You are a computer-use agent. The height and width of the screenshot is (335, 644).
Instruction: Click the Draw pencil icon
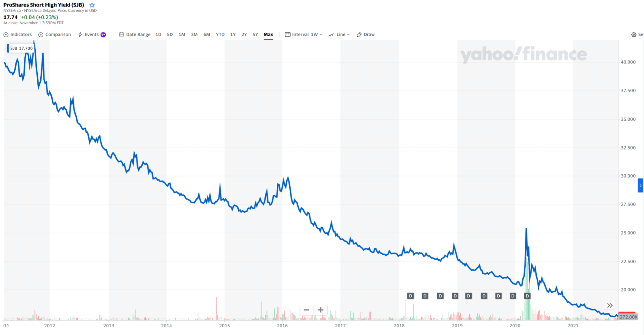[x=359, y=35]
